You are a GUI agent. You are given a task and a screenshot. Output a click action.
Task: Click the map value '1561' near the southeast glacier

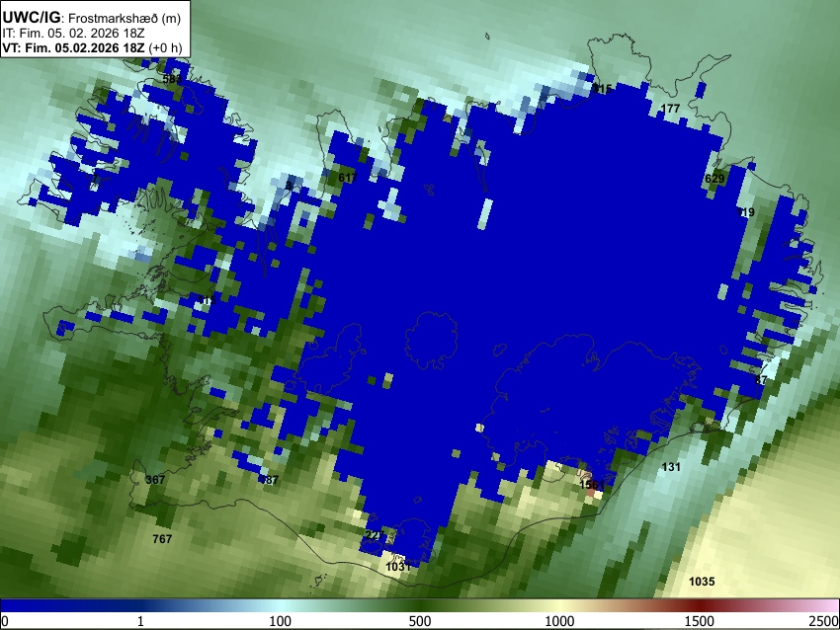pyautogui.click(x=592, y=485)
